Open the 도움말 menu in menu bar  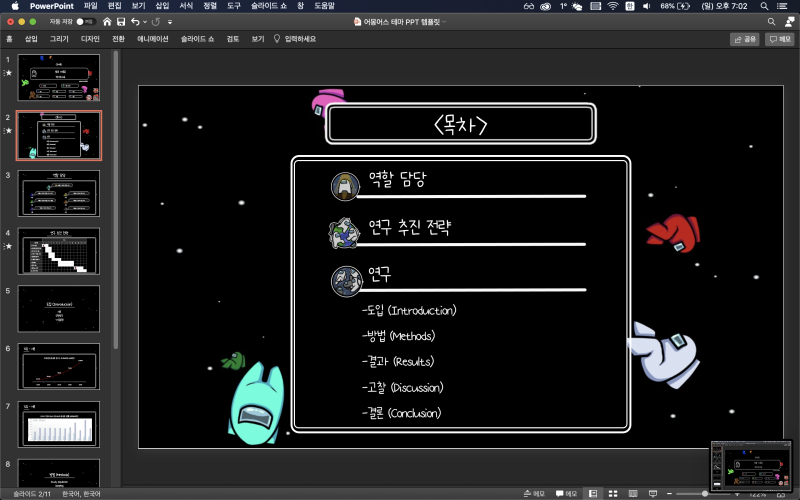point(324,6)
